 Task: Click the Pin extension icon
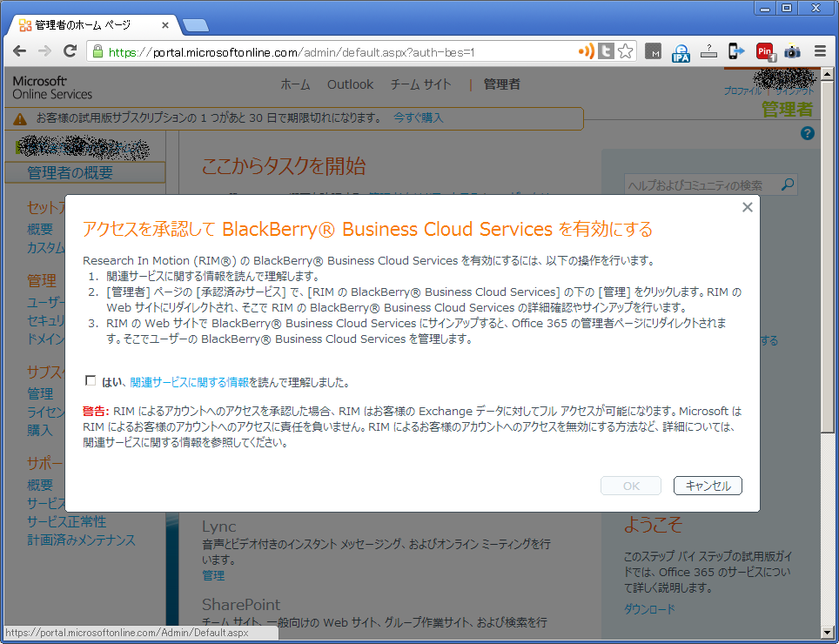click(x=765, y=52)
